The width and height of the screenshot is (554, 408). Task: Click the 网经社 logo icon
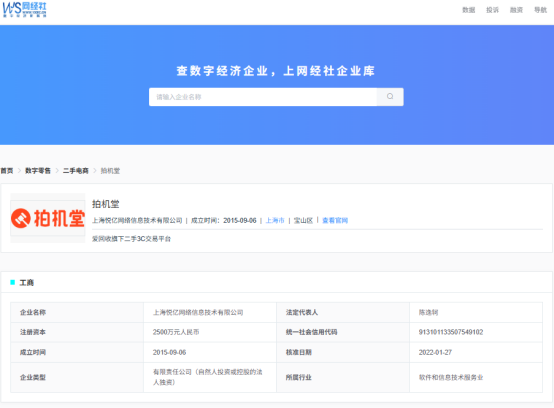tap(24, 10)
